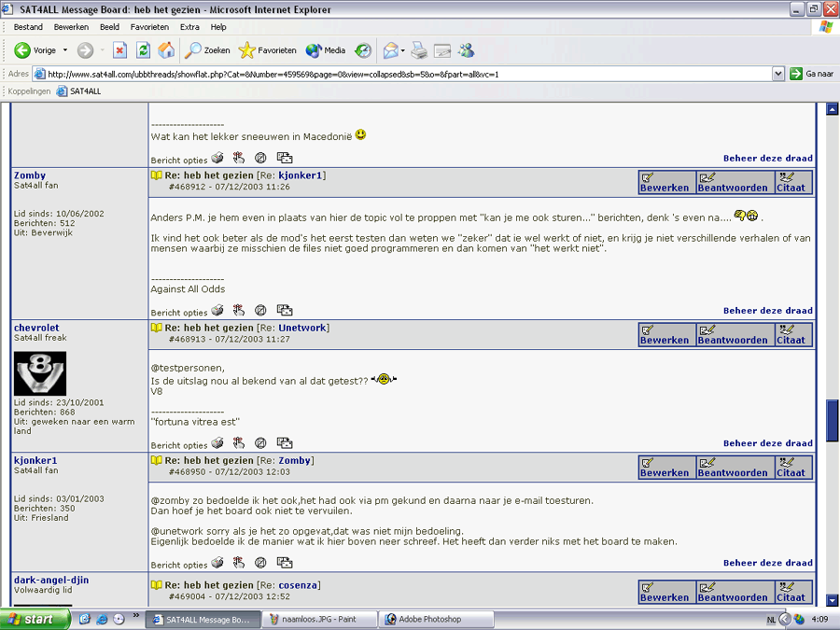
Task: Open the History clock icon
Action: pyautogui.click(x=363, y=50)
